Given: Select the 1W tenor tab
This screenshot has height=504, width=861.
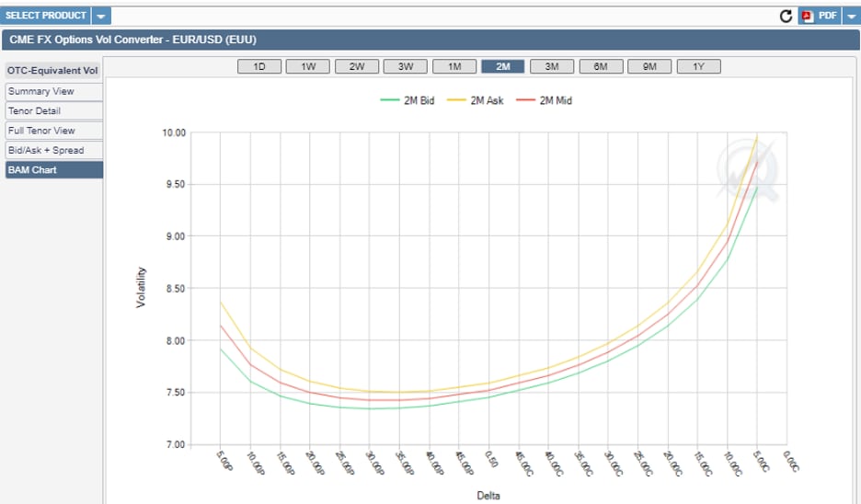Looking at the screenshot, I should click(308, 66).
